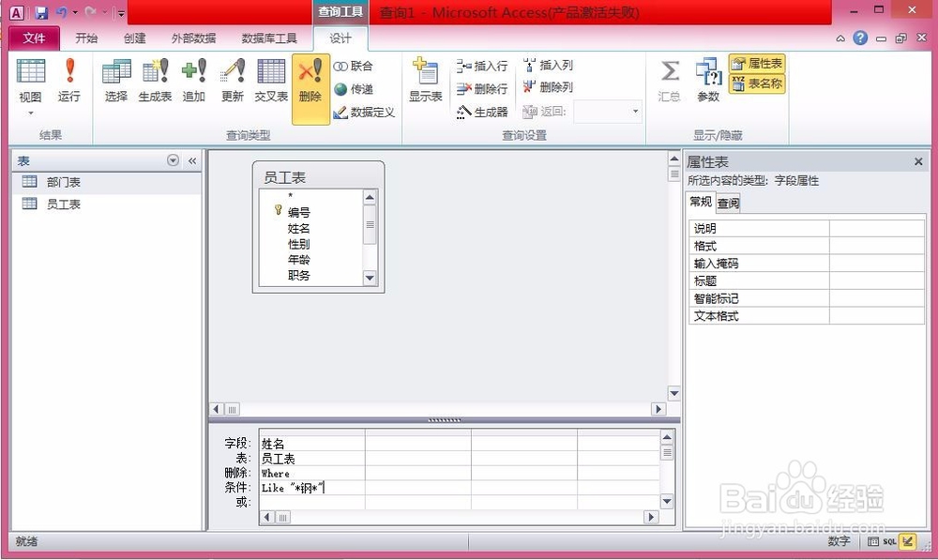Select the 职务 field in 员工表
This screenshot has height=560, width=938.
tap(299, 275)
